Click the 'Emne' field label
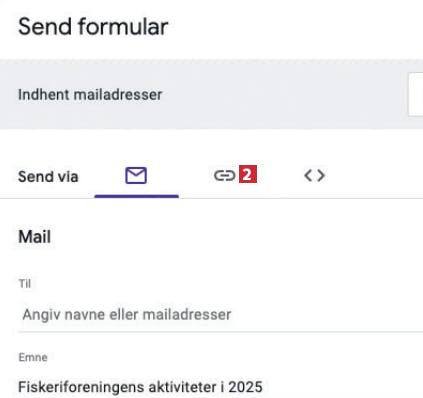The width and height of the screenshot is (423, 398). click(33, 357)
